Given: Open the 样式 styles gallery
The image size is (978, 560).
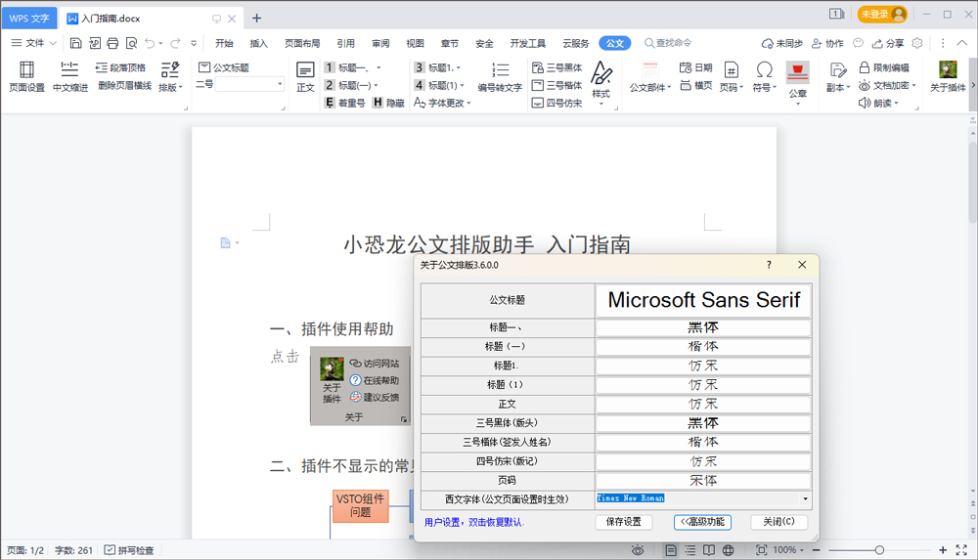Looking at the screenshot, I should (601, 83).
